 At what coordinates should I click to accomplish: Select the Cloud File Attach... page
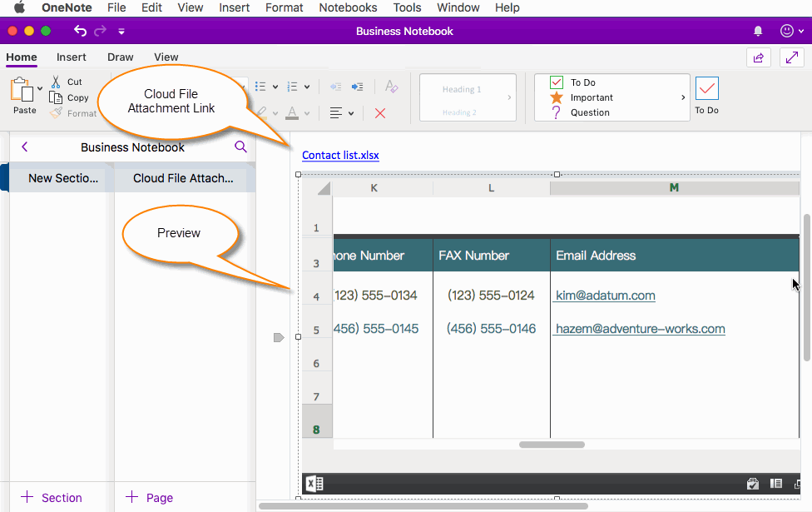pyautogui.click(x=185, y=178)
